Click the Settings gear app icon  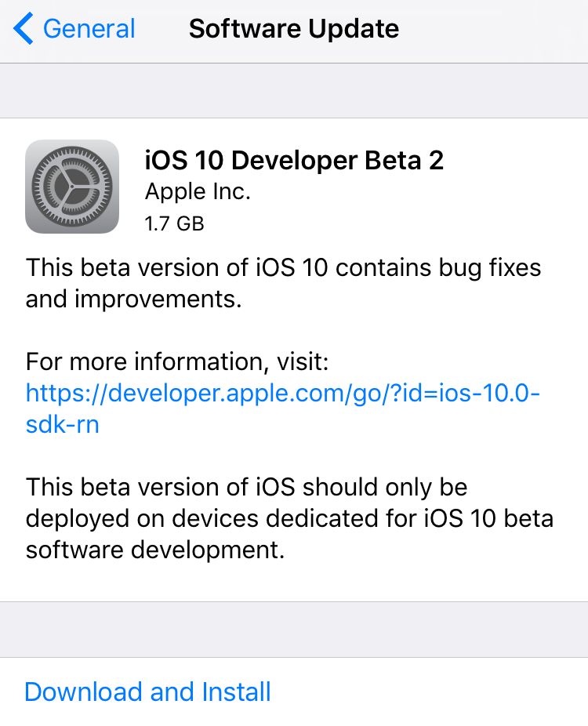point(72,187)
